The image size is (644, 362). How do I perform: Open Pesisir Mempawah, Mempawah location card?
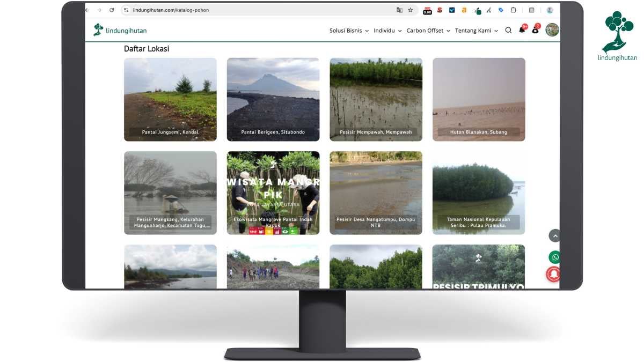[376, 99]
